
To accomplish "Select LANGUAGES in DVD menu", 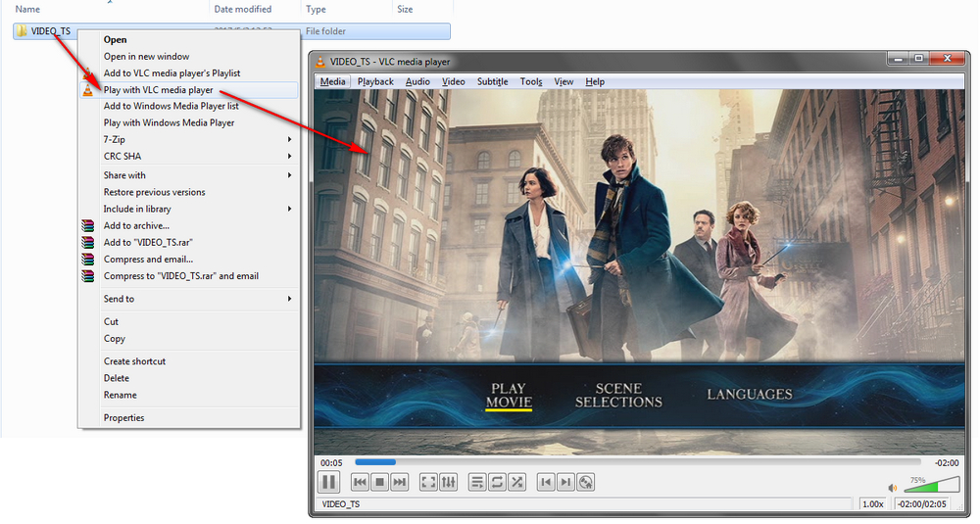I will (x=750, y=395).
